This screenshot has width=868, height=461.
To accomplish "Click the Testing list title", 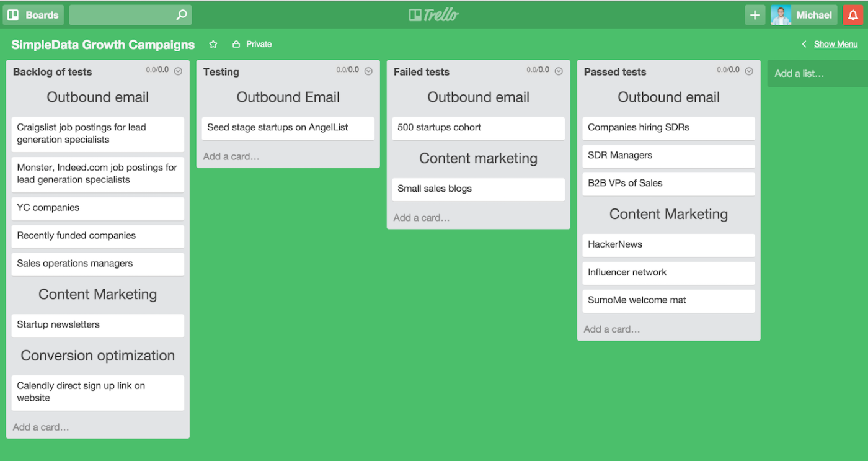I will [x=221, y=72].
